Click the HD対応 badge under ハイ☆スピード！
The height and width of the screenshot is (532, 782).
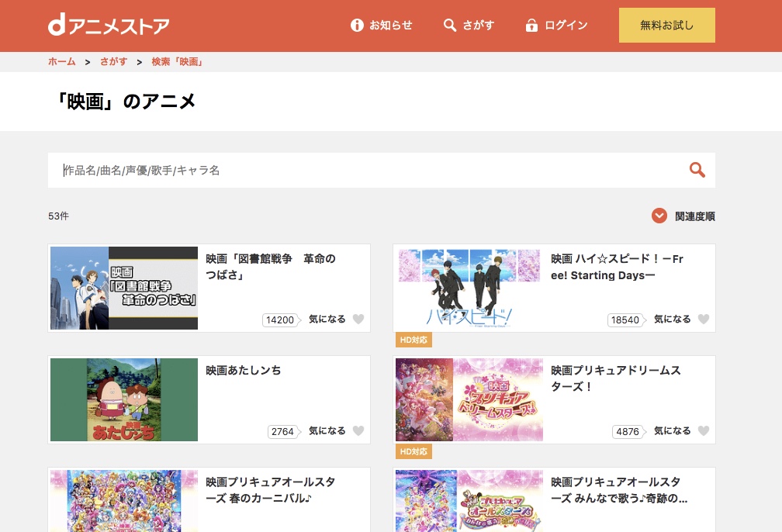pos(413,340)
